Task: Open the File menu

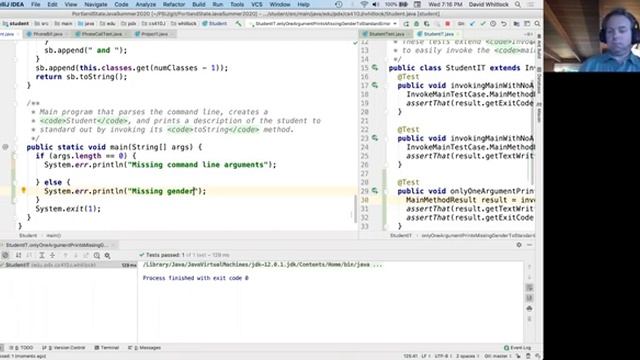Action: (x=36, y=4)
